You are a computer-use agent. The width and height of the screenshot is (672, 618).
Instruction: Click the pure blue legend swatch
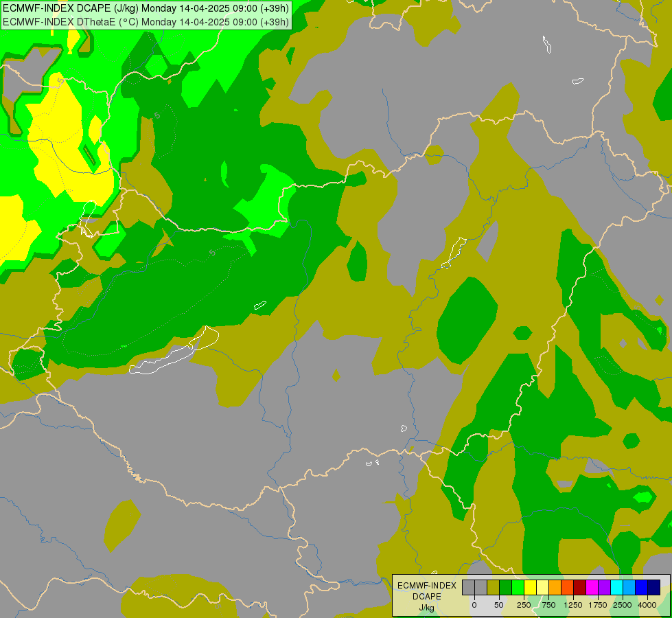(x=642, y=587)
